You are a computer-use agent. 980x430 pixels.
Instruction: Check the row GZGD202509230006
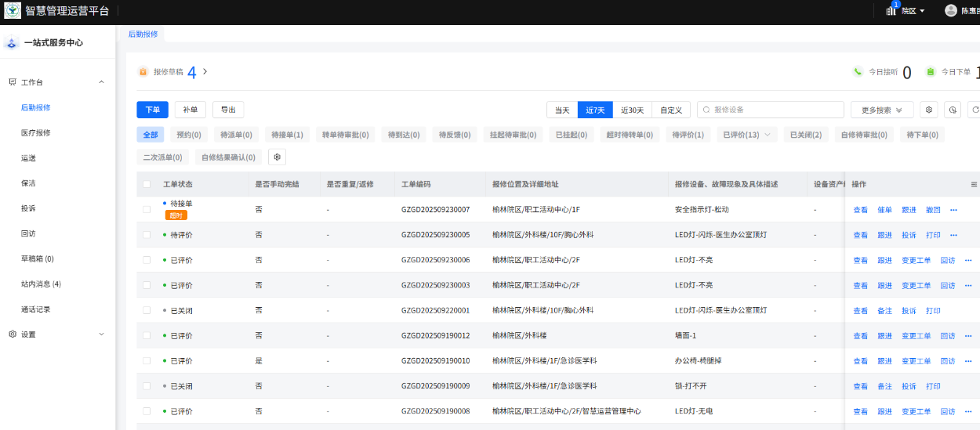(x=147, y=259)
